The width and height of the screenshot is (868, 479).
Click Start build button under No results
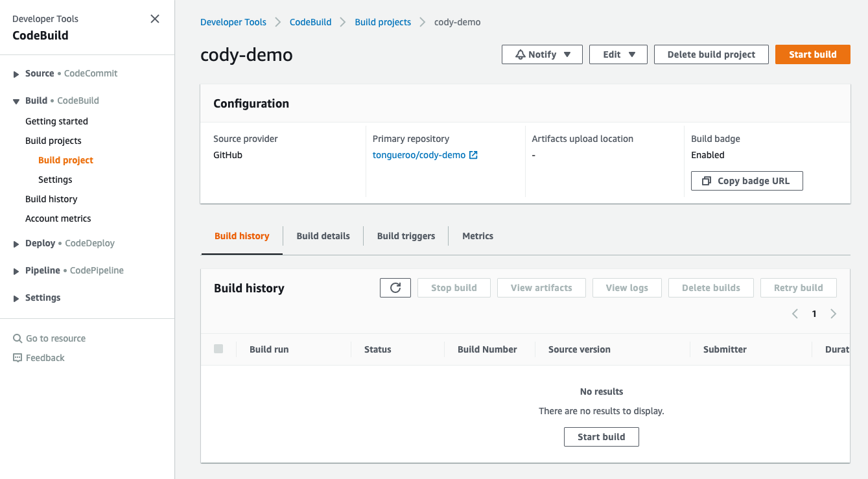pyautogui.click(x=602, y=437)
